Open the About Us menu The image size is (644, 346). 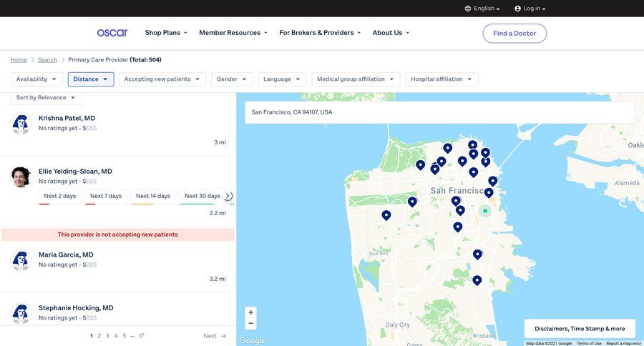[391, 33]
